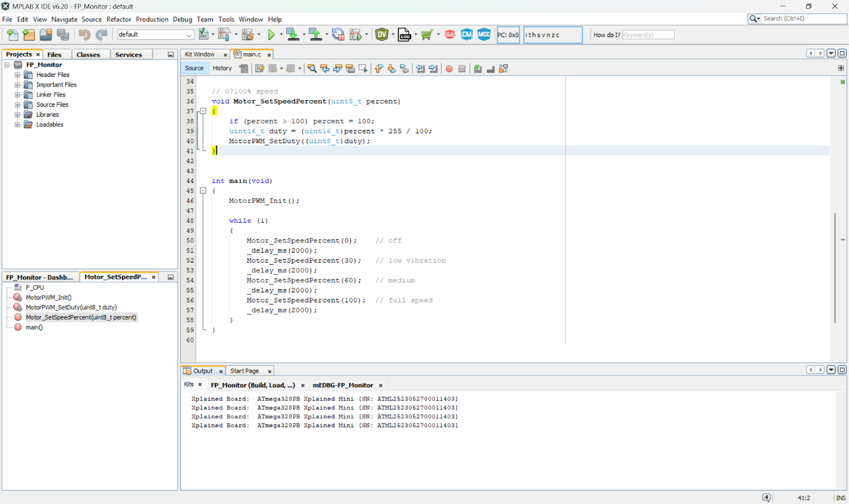Viewport: 849px width, 504px height.
Task: Click the New File toolbar icon
Action: (12, 35)
